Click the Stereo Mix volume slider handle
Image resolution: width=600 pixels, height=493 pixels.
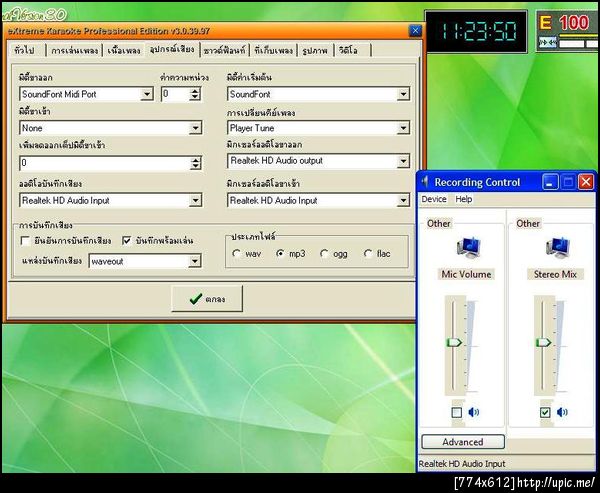coord(543,342)
